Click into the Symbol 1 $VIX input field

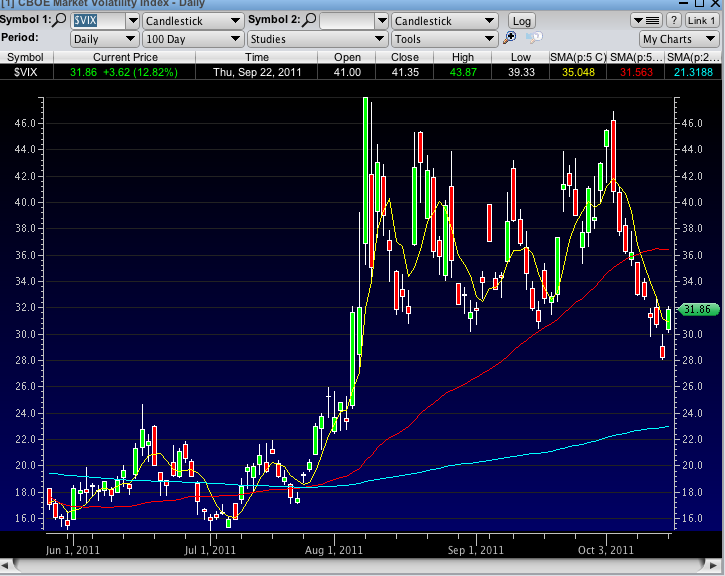96,20
